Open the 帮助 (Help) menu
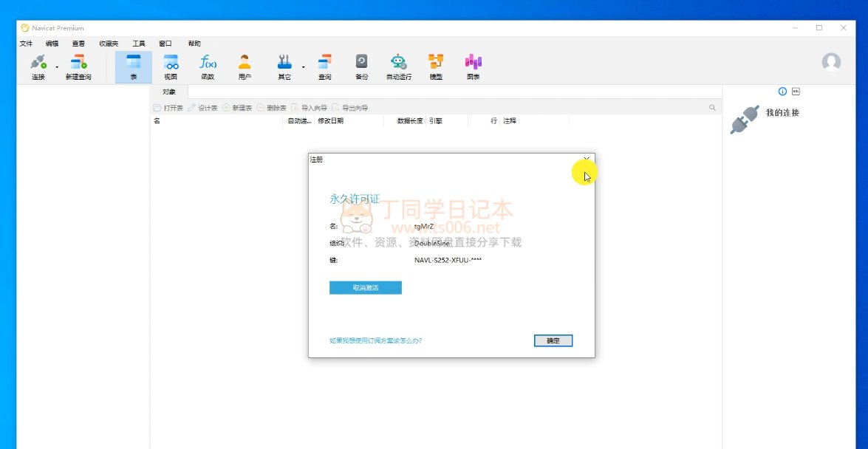This screenshot has height=449, width=868. pos(194,44)
